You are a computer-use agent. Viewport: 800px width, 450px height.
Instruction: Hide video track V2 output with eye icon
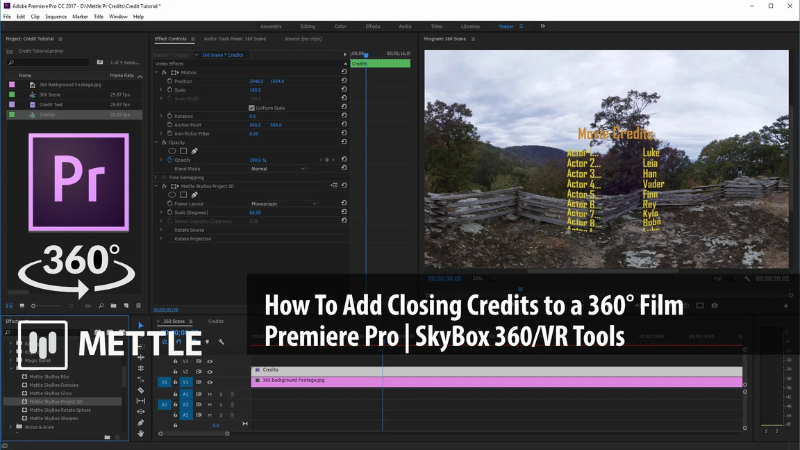(x=210, y=370)
